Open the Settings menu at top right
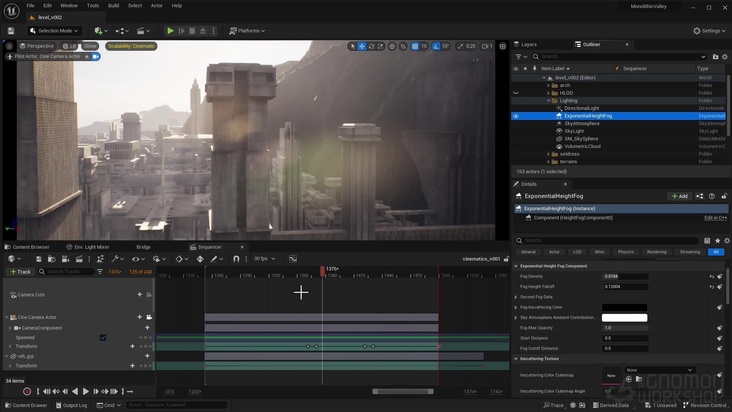Viewport: 732px width, 412px height. [x=709, y=31]
